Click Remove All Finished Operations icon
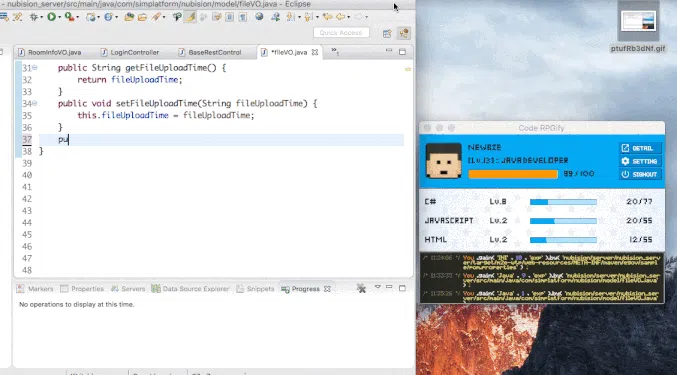 361,288
